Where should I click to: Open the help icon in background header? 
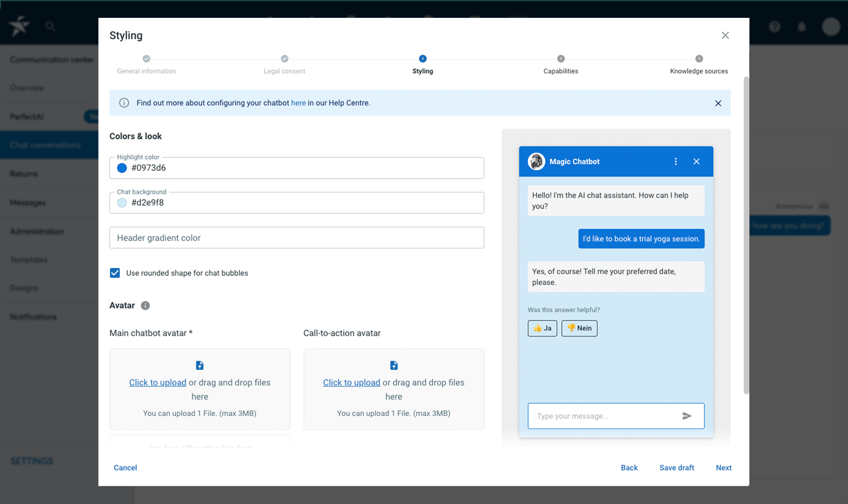pos(775,27)
